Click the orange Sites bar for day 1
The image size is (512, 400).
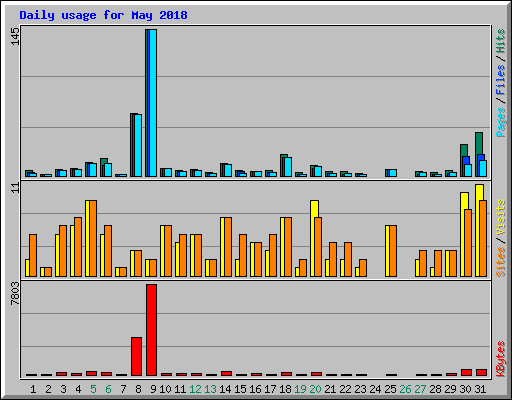click(x=33, y=255)
